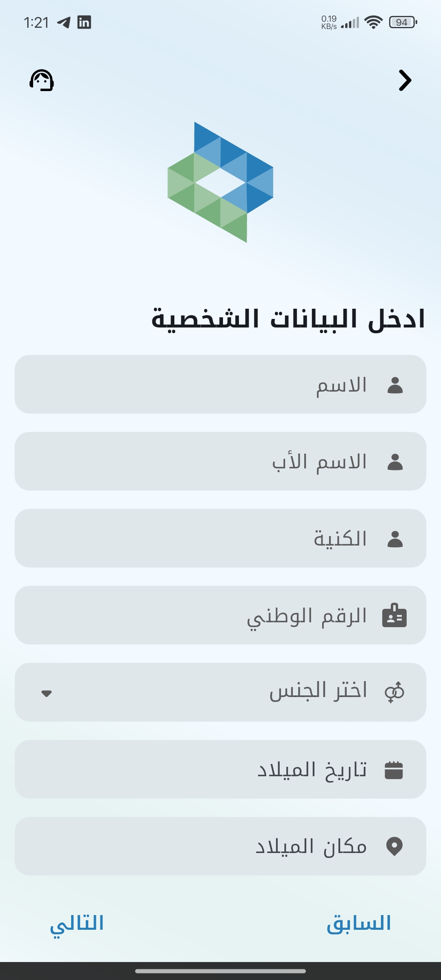Focus the الكنية surname field
Viewport: 441px width, 980px height.
[x=220, y=538]
